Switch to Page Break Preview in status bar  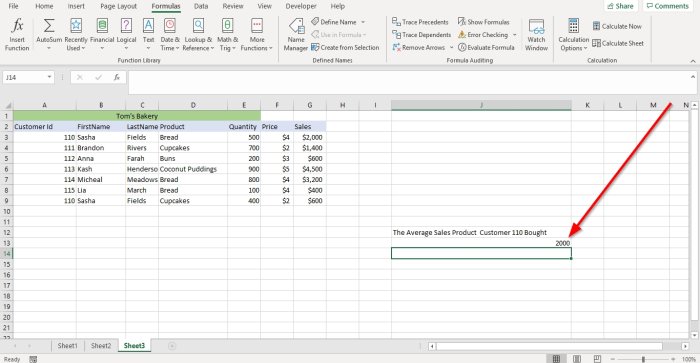click(x=597, y=359)
